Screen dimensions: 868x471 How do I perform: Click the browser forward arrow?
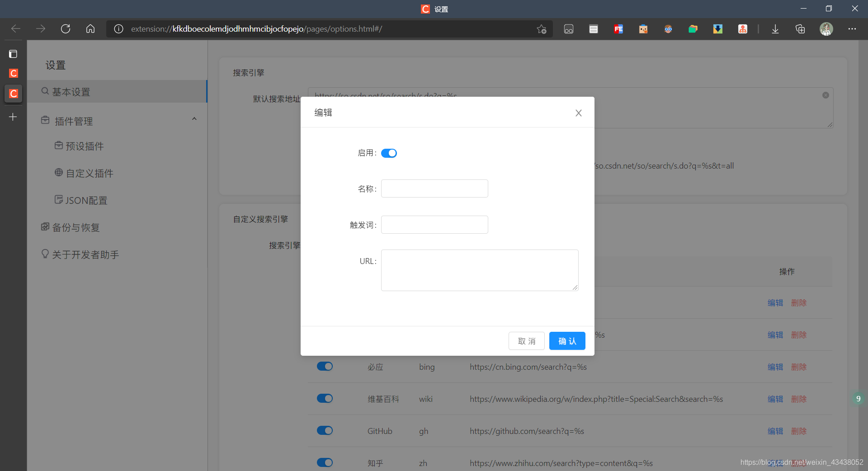(41, 29)
